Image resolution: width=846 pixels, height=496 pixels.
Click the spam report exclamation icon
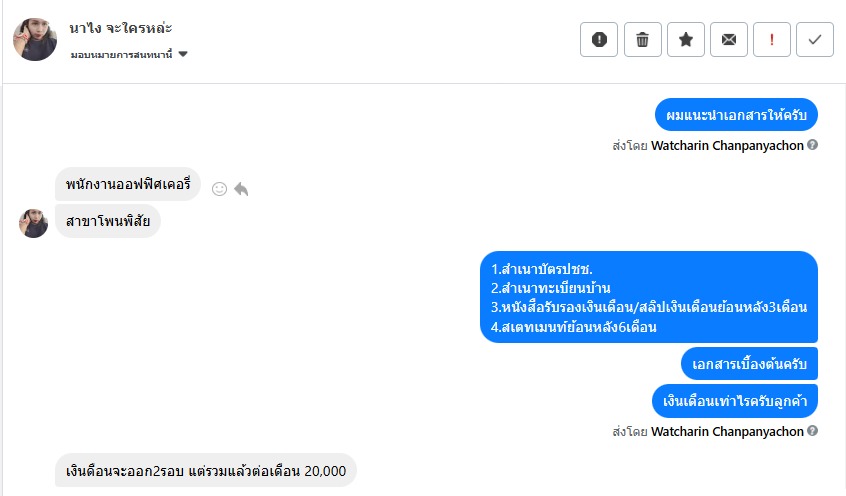pyautogui.click(x=599, y=40)
